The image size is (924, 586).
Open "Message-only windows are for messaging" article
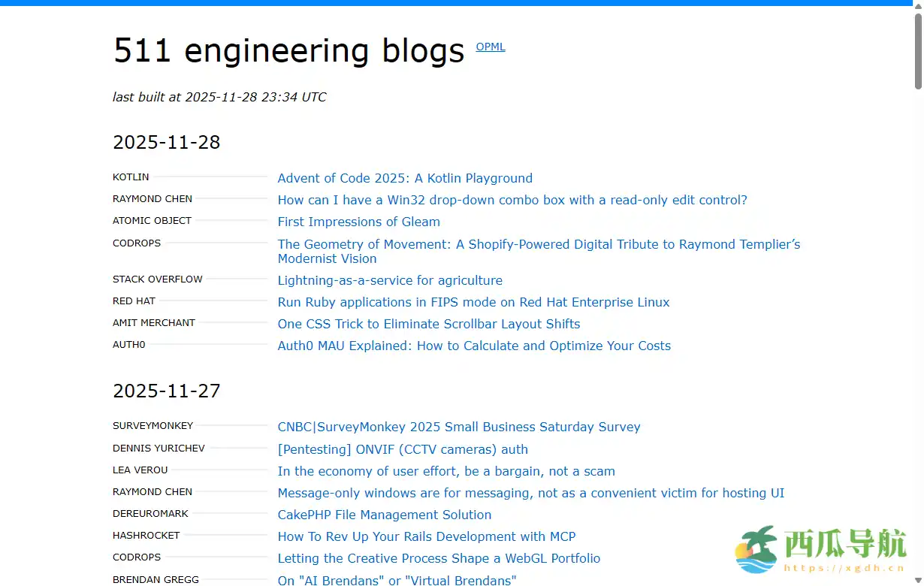coord(530,493)
